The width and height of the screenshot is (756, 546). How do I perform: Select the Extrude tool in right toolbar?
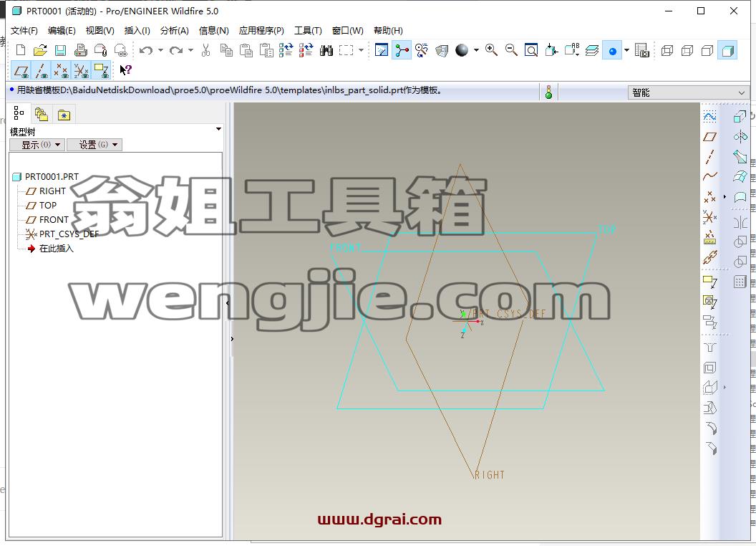740,116
